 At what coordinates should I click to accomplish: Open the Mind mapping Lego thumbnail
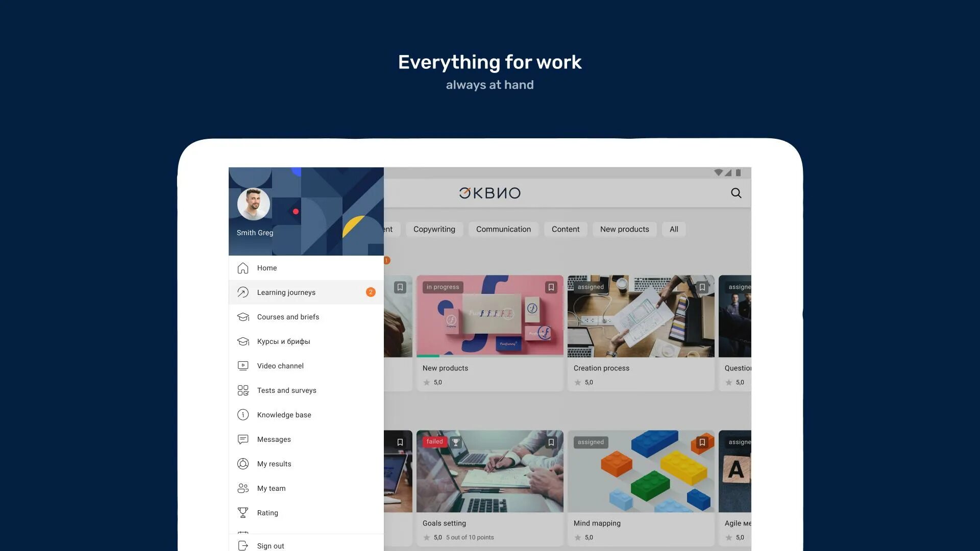[x=641, y=471]
